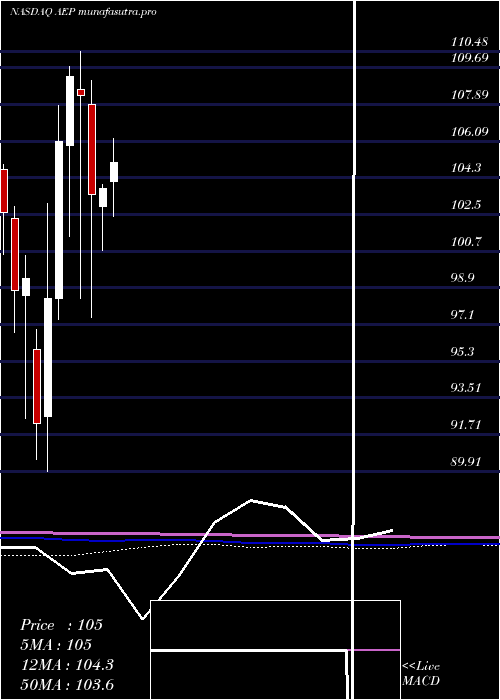
Task: Click the tallest white candlestick body
Action: 59,220
